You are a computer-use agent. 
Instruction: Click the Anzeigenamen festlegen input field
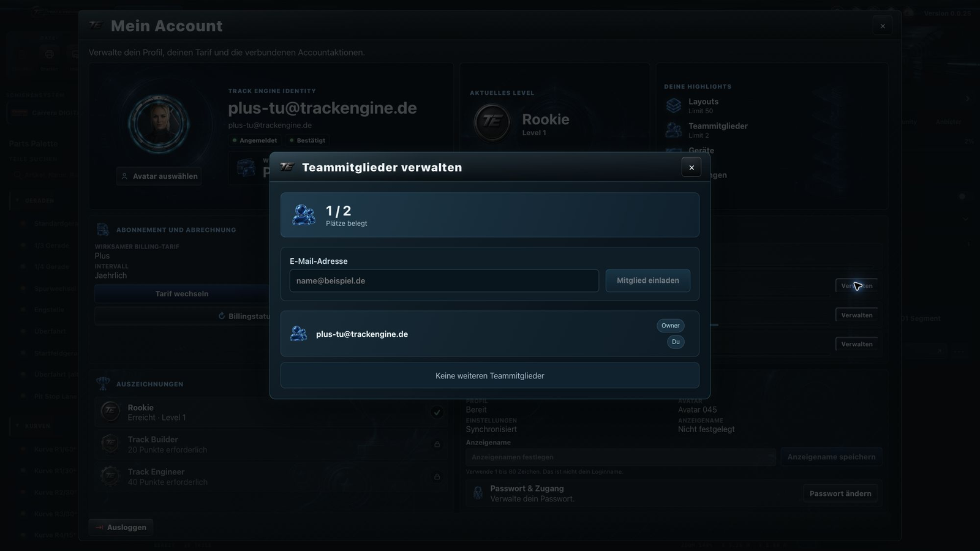pyautogui.click(x=620, y=457)
